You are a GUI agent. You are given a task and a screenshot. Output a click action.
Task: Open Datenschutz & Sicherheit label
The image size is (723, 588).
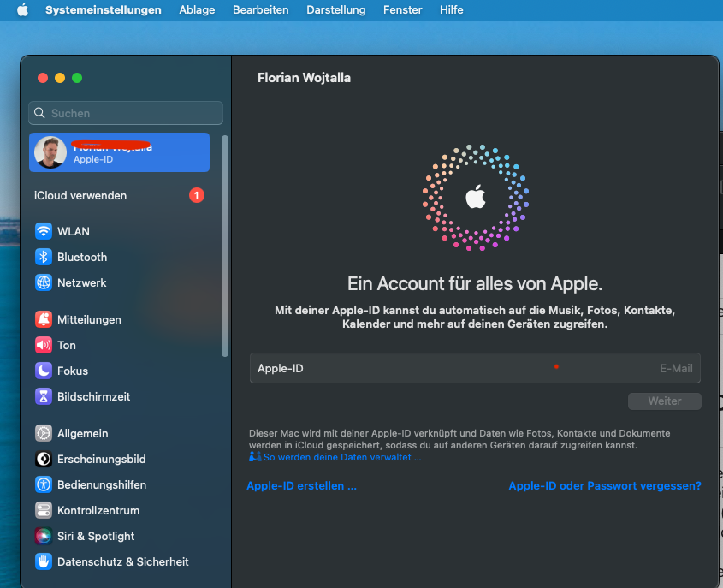(122, 562)
